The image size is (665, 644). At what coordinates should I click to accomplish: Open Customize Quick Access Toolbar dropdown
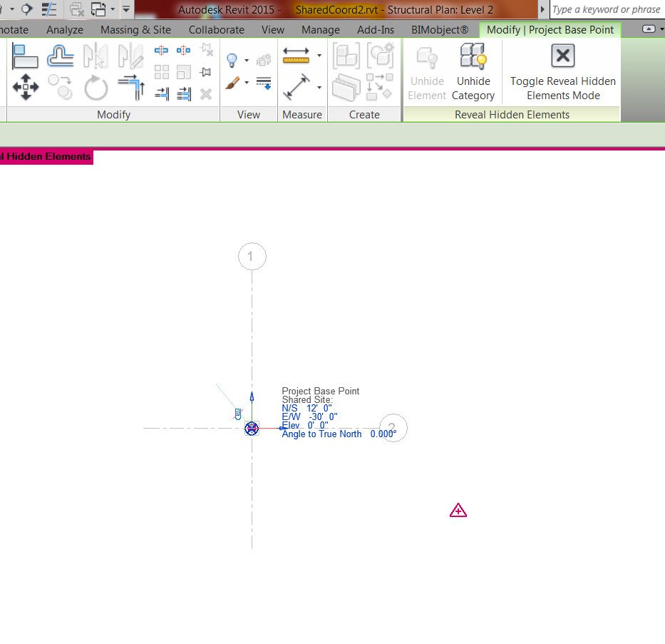coord(126,9)
